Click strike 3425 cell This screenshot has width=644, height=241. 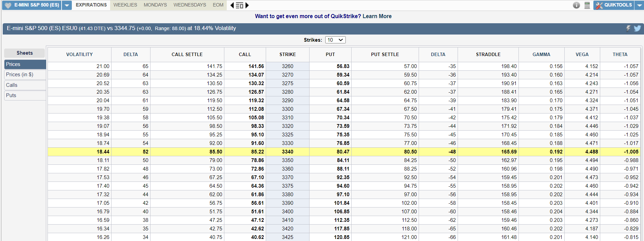[x=288, y=237]
